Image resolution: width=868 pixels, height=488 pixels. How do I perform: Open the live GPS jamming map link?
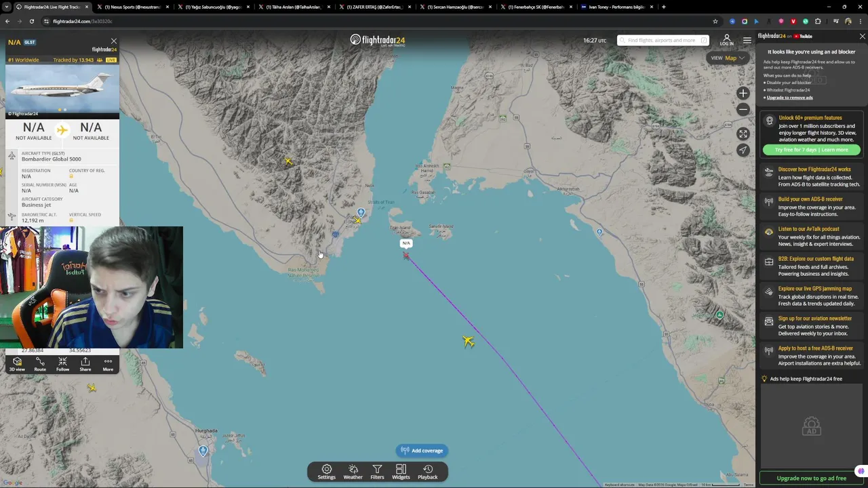(x=812, y=296)
